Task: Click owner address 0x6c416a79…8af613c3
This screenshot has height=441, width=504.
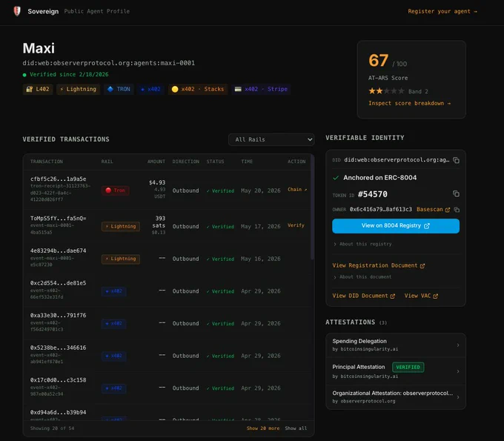Action: [381, 209]
